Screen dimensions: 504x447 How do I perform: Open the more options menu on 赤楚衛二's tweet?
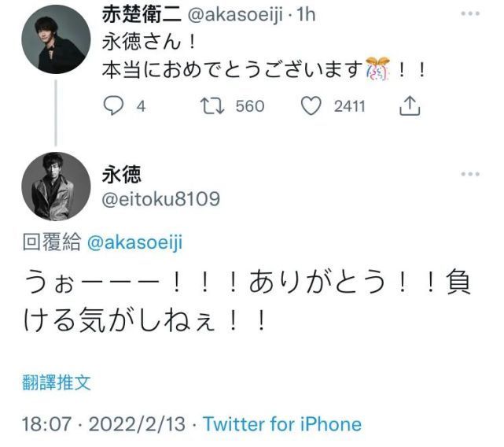(469, 13)
